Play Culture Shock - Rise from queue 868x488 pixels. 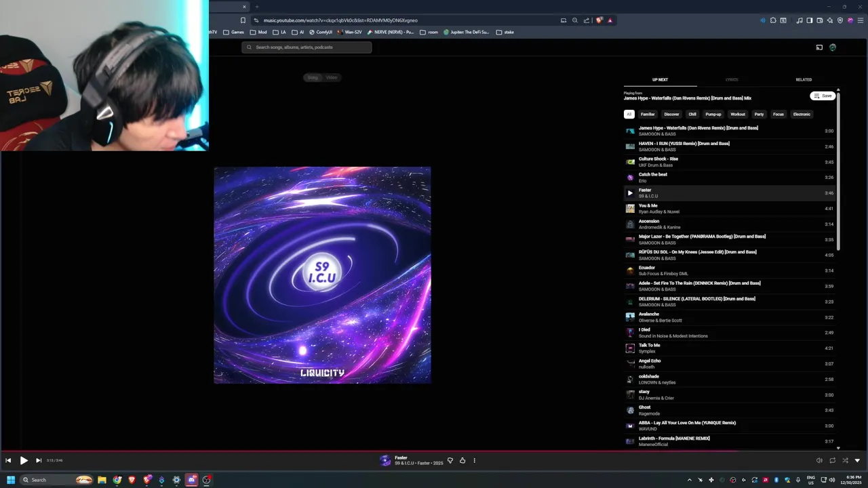tap(730, 162)
